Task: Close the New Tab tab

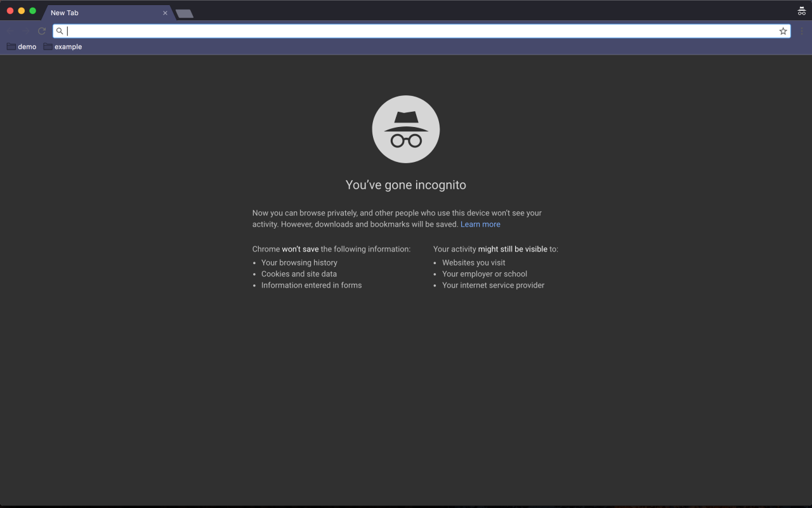Action: tap(165, 13)
